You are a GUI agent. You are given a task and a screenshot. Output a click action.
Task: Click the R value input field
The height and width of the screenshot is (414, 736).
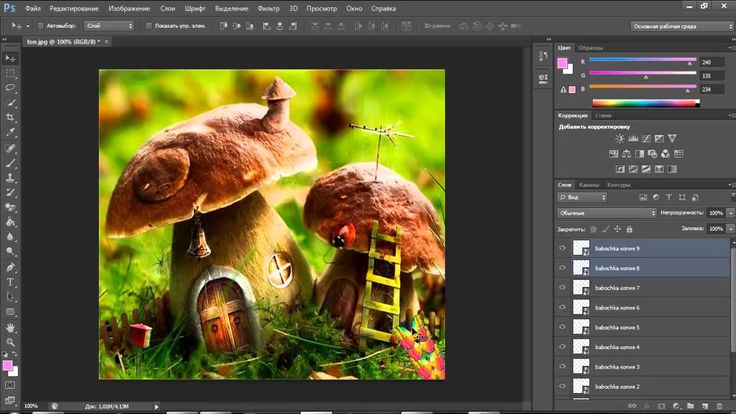[x=714, y=61]
